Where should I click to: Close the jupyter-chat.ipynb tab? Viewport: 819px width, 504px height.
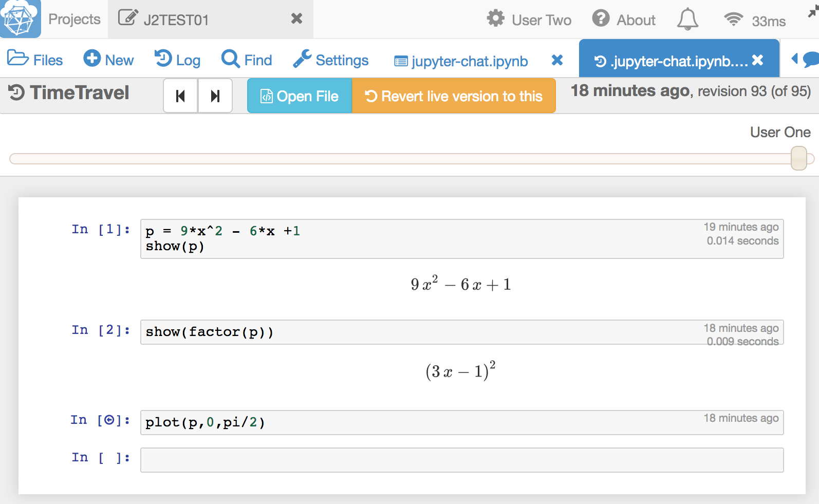557,61
